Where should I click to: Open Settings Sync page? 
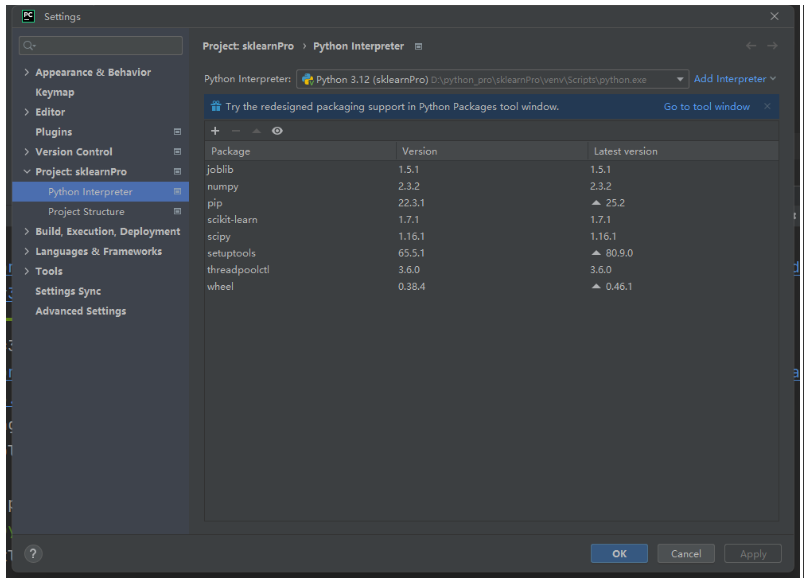click(68, 291)
